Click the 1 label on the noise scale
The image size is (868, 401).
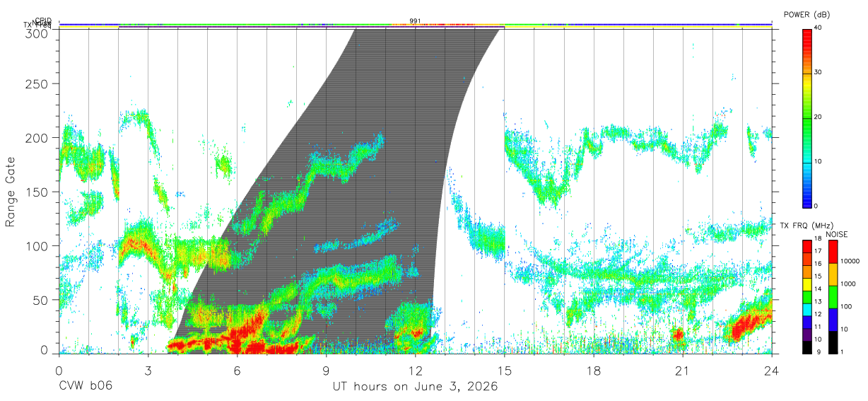click(x=841, y=351)
